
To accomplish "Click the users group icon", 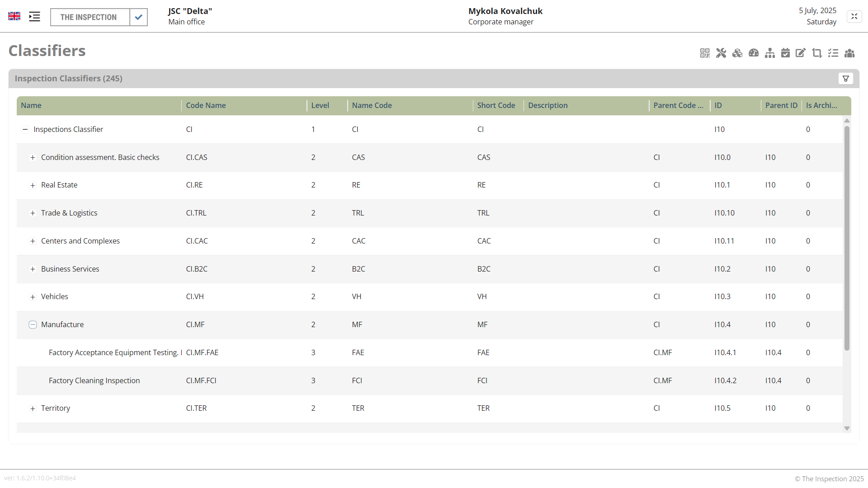I will pyautogui.click(x=849, y=53).
